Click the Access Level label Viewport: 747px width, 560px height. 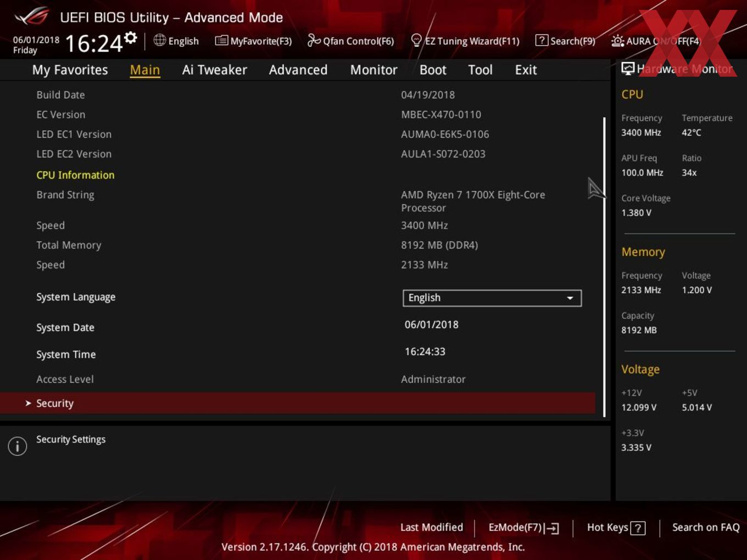click(65, 379)
